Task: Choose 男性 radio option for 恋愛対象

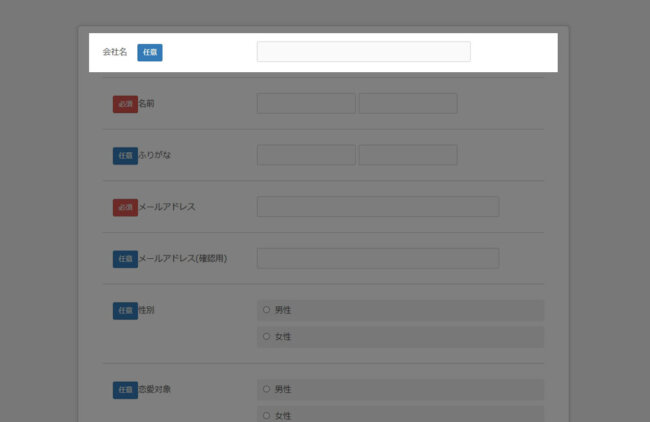Action: [x=267, y=388]
